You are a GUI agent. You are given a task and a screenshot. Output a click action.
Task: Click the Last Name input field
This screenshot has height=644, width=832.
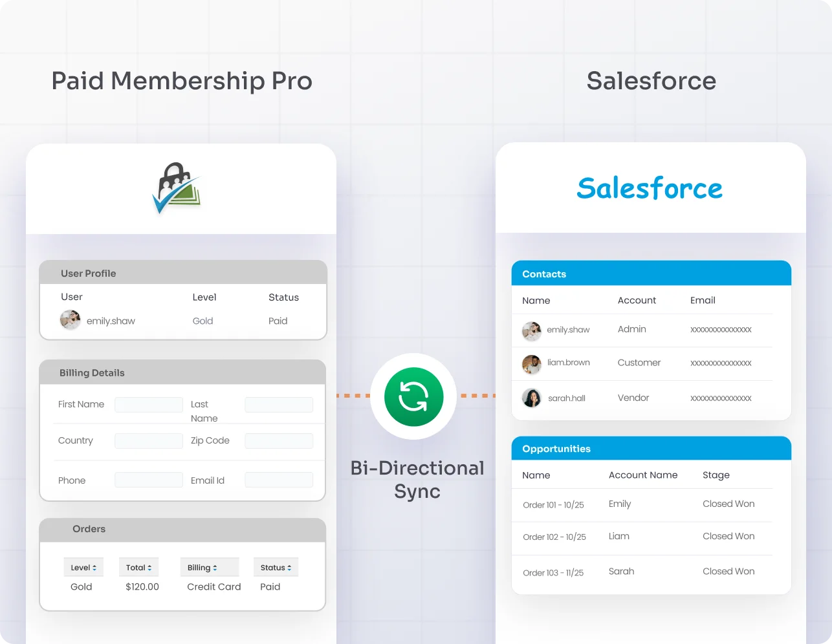click(279, 405)
